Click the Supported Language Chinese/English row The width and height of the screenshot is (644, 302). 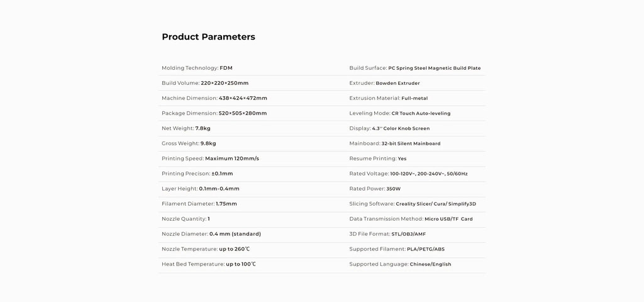400,264
